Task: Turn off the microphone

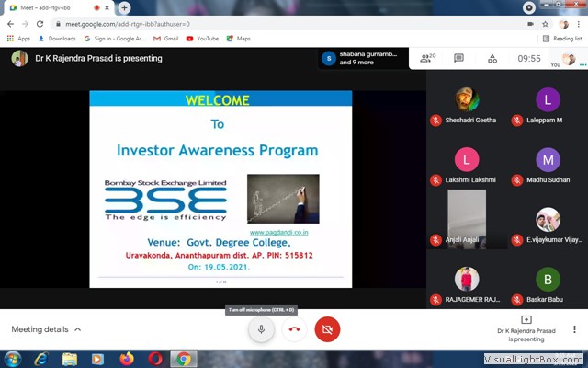Action: [x=261, y=328]
